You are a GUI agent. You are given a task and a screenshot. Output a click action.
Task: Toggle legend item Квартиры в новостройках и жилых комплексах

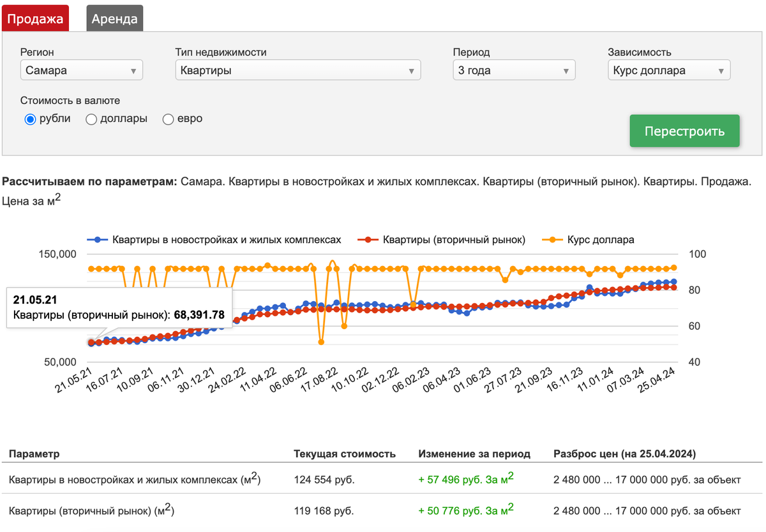click(214, 240)
